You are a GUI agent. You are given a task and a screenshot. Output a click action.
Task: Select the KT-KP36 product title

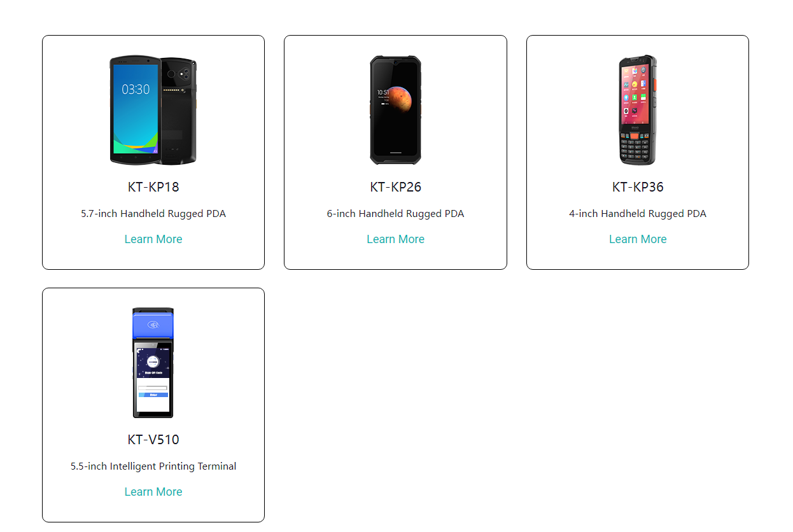coord(638,187)
